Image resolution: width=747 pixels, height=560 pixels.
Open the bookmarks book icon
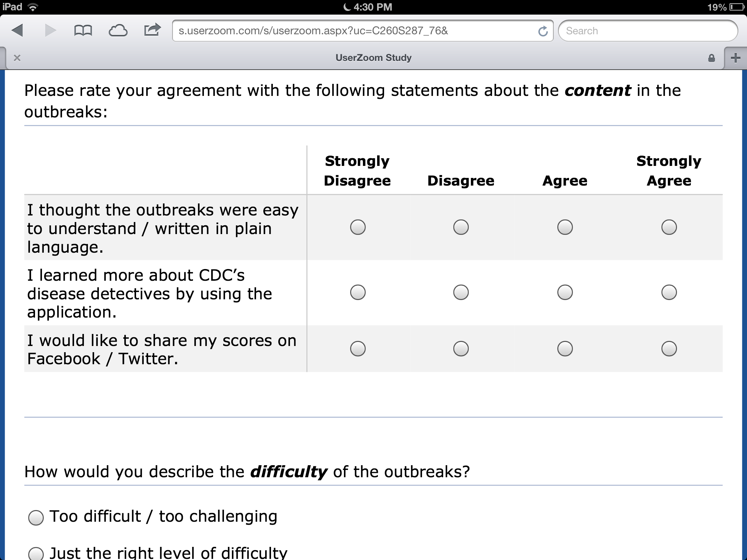[83, 31]
